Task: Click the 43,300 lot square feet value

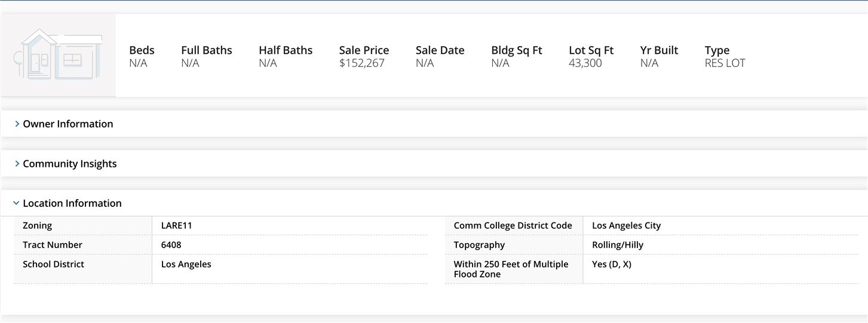Action: tap(585, 63)
